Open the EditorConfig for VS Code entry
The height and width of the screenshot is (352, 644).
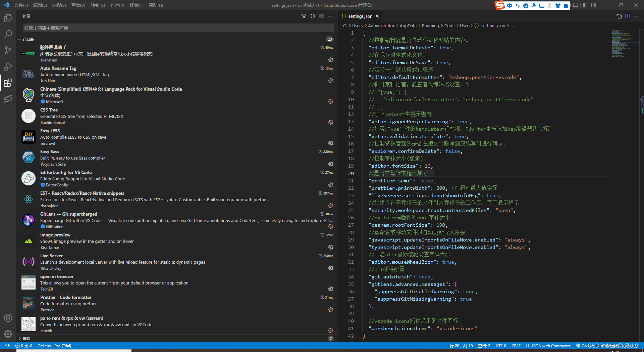pos(177,178)
